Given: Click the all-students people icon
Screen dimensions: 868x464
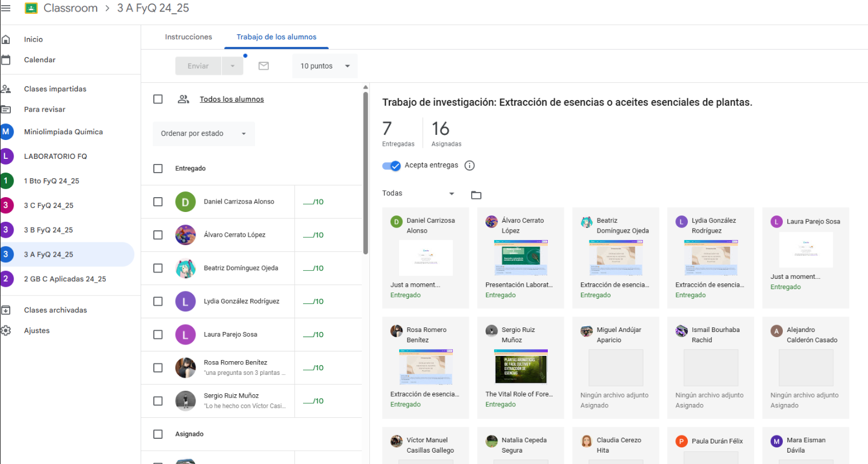Looking at the screenshot, I should (183, 99).
